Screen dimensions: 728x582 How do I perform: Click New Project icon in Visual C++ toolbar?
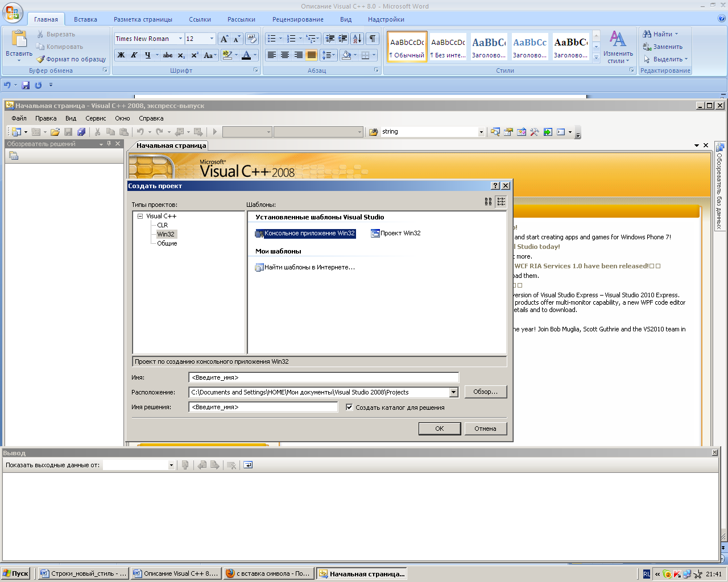(x=15, y=132)
